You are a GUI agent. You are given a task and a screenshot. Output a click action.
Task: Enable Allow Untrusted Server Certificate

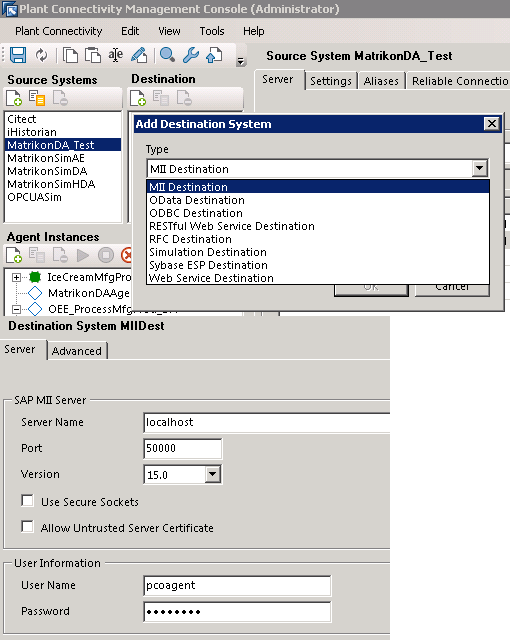point(27,527)
